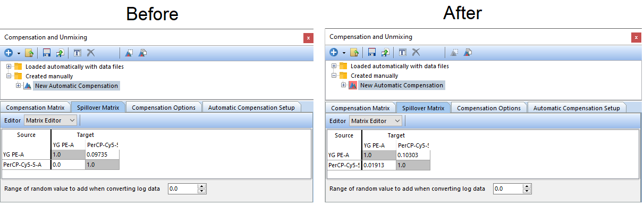The height and width of the screenshot is (204, 644).
Task: Click folder icon of 'Loaded automatically' in Before tree
Action: [x=18, y=67]
